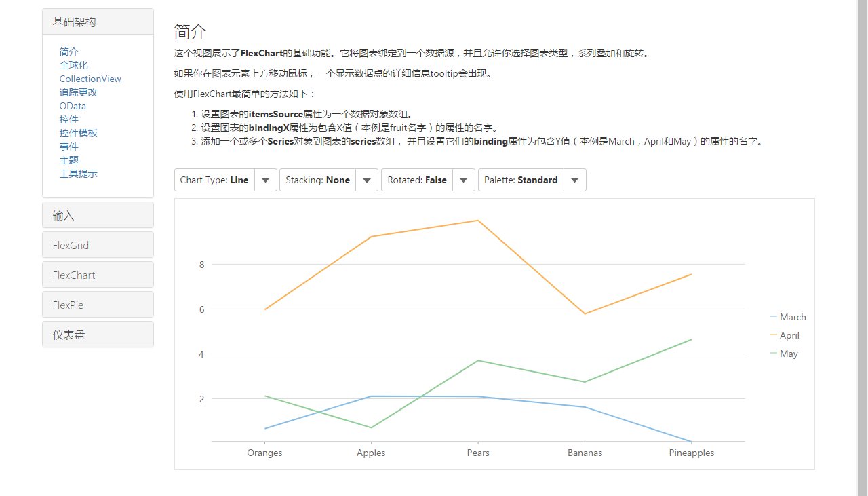Expand the FlexChart panel

[x=98, y=275]
